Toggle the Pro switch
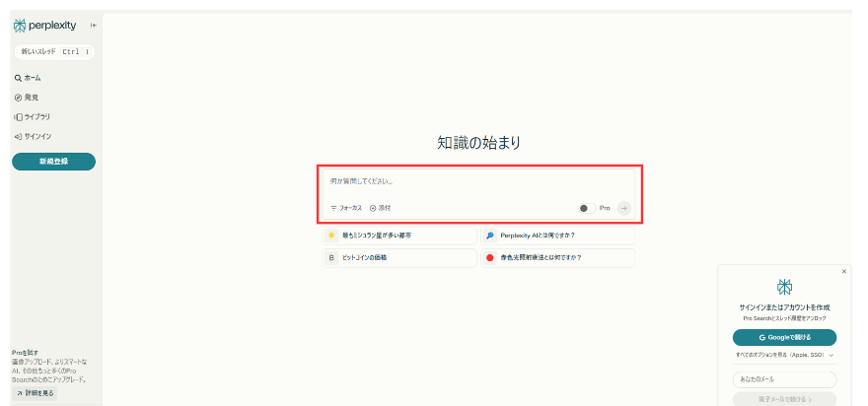Image resolution: width=868 pixels, height=406 pixels. coord(587,209)
